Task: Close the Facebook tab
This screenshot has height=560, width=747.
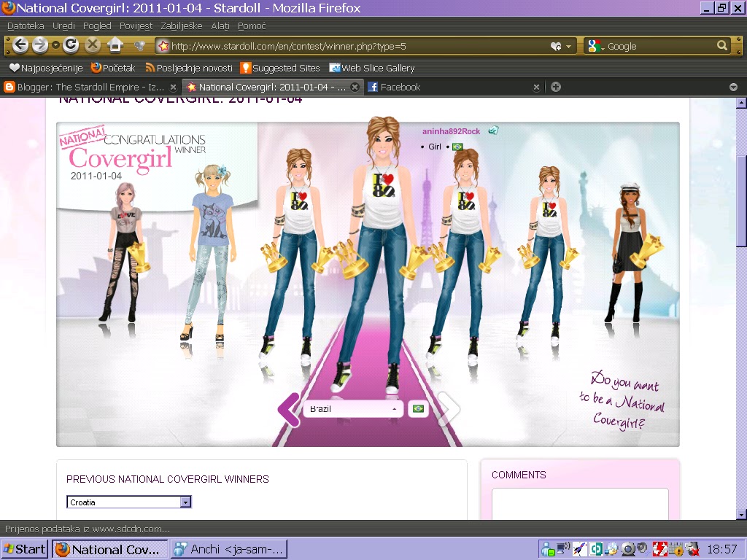Action: click(536, 87)
